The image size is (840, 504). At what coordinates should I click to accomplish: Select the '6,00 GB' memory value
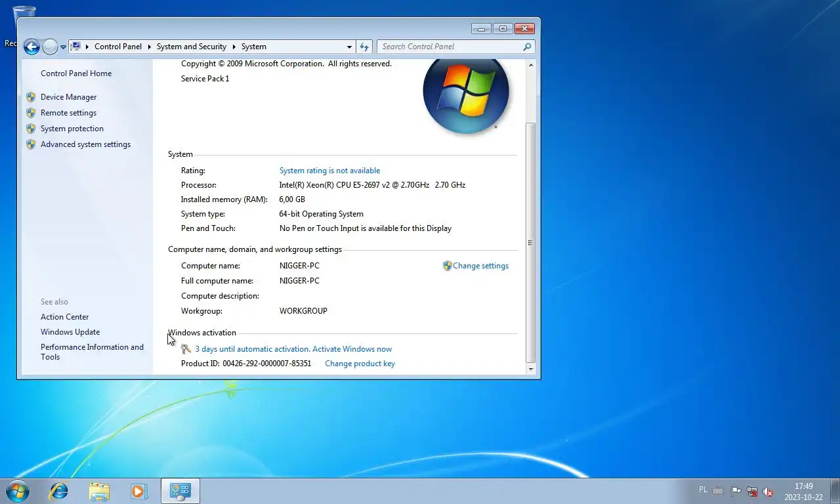click(x=292, y=199)
